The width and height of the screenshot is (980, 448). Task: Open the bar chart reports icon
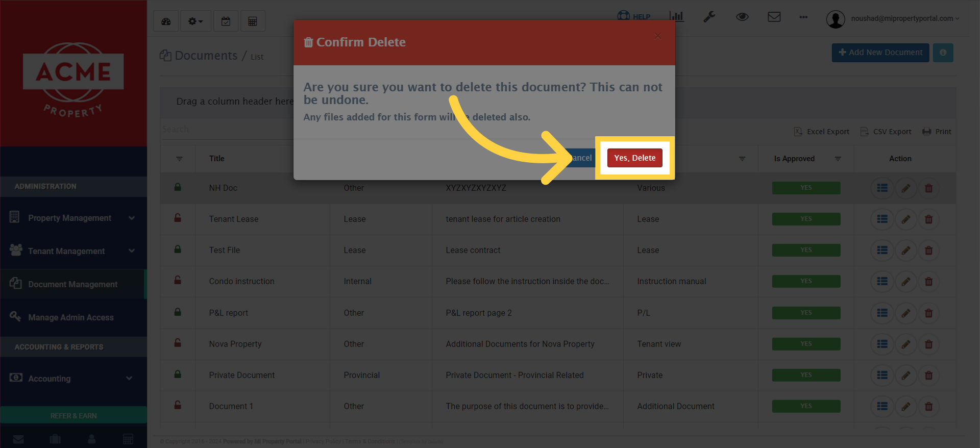click(676, 16)
